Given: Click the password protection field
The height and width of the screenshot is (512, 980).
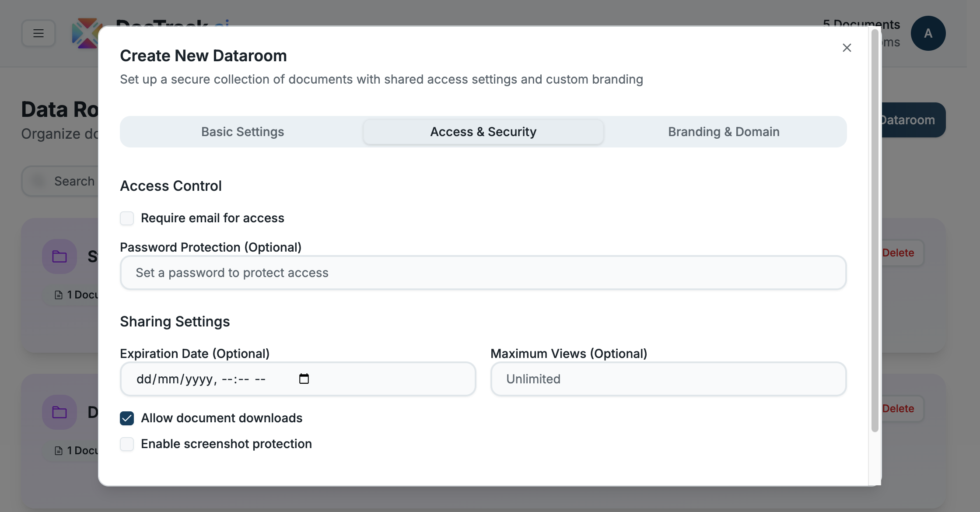Looking at the screenshot, I should click(483, 273).
